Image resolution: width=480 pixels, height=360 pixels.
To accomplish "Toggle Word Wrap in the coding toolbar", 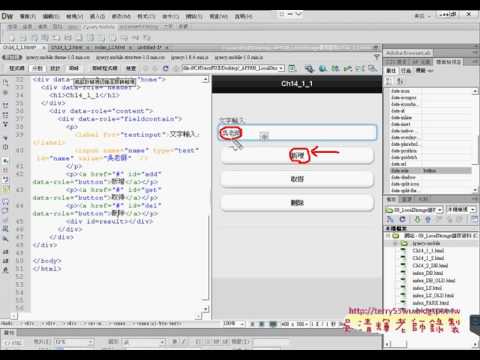I will click(x=5, y=179).
